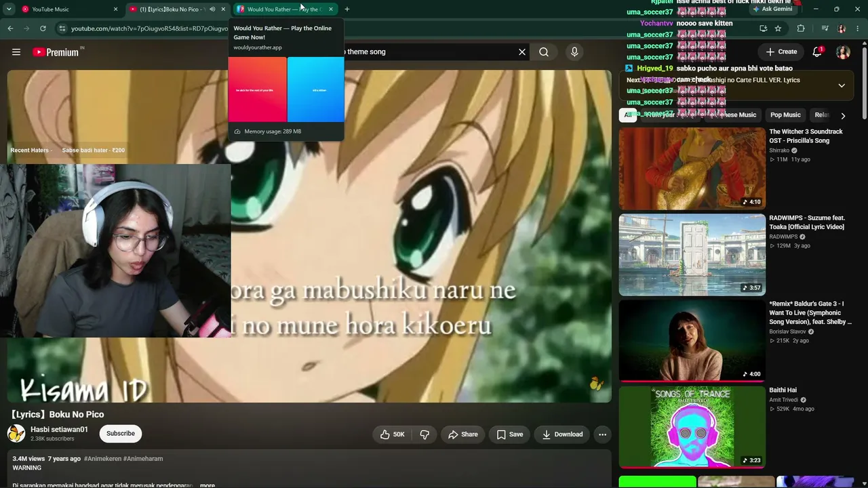
Task: Bookmark this page with the star
Action: click(778, 28)
